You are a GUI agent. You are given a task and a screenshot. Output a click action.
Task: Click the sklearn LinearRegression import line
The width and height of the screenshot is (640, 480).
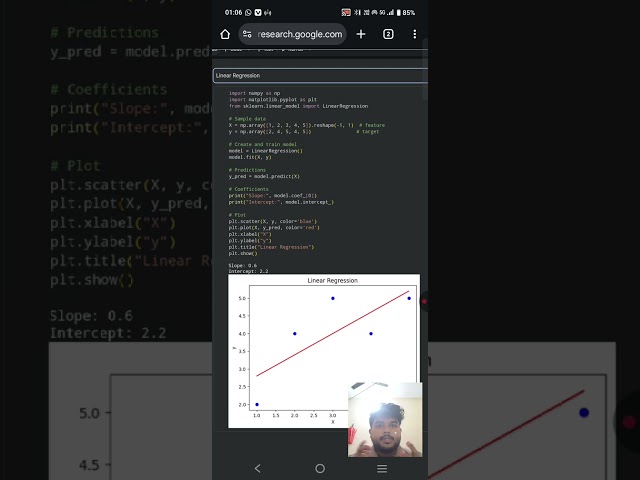(298, 106)
